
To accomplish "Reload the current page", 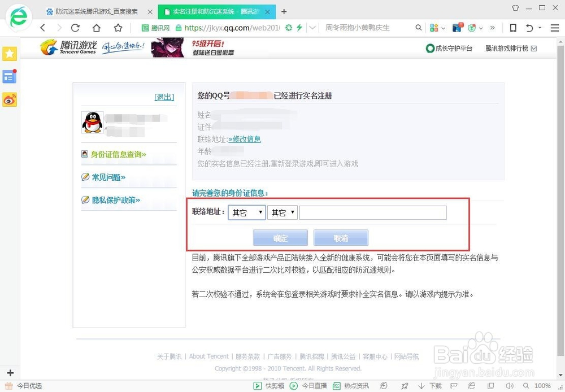I will [x=75, y=28].
